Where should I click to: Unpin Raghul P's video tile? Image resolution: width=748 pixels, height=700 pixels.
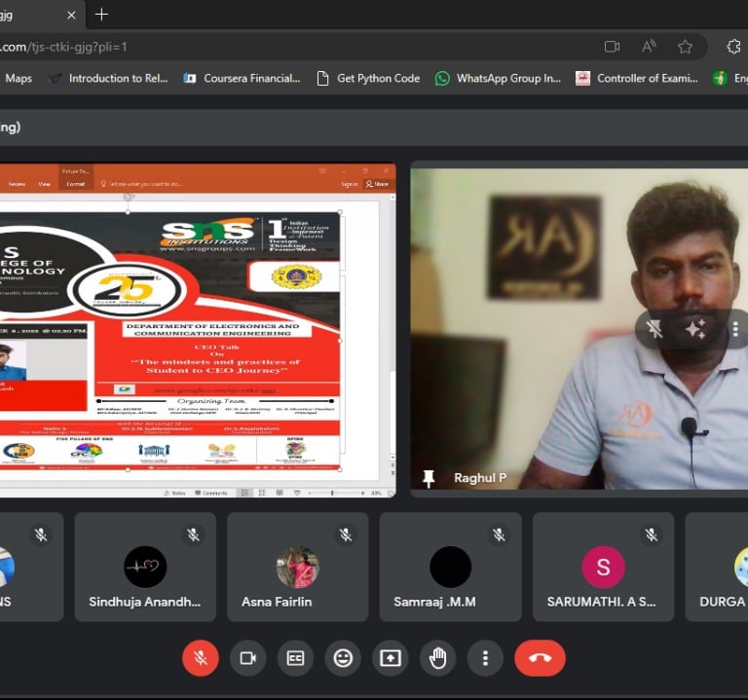(x=654, y=329)
